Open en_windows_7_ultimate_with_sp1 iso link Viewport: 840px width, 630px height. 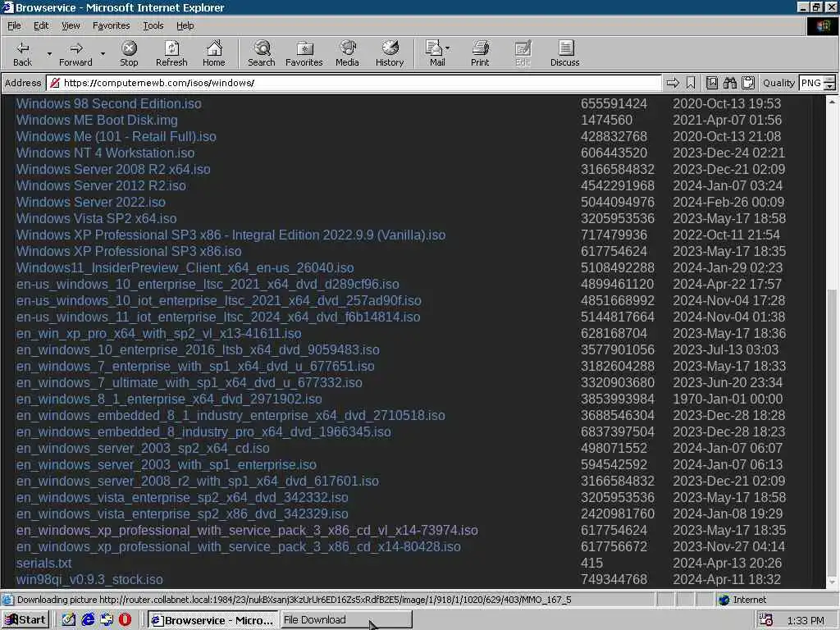point(189,382)
